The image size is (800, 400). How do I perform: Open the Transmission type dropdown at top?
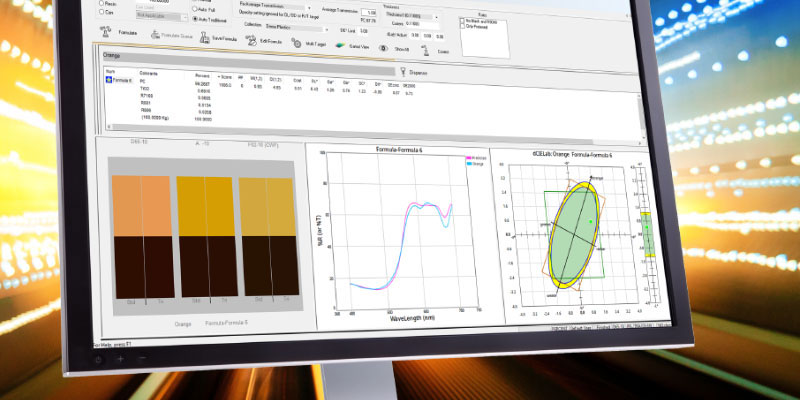[274, 8]
